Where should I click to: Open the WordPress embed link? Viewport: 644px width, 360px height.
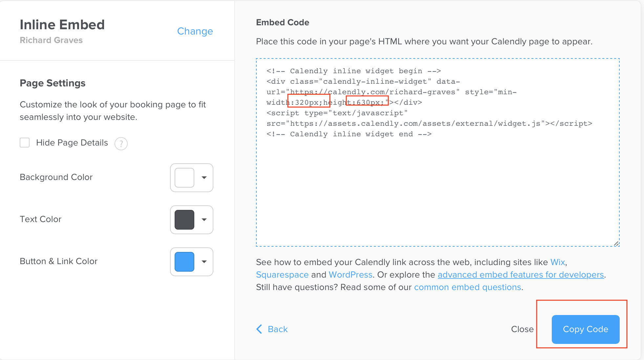click(350, 275)
